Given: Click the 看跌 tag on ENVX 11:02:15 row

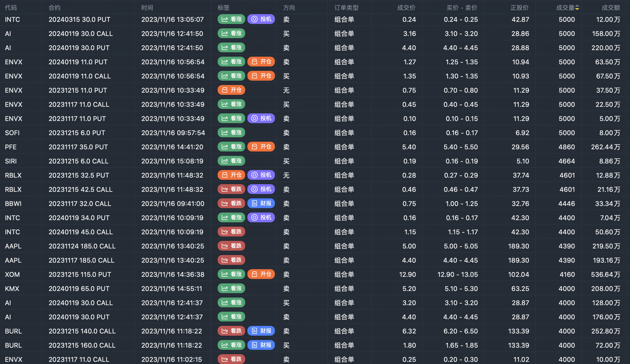Looking at the screenshot, I should pos(232,359).
